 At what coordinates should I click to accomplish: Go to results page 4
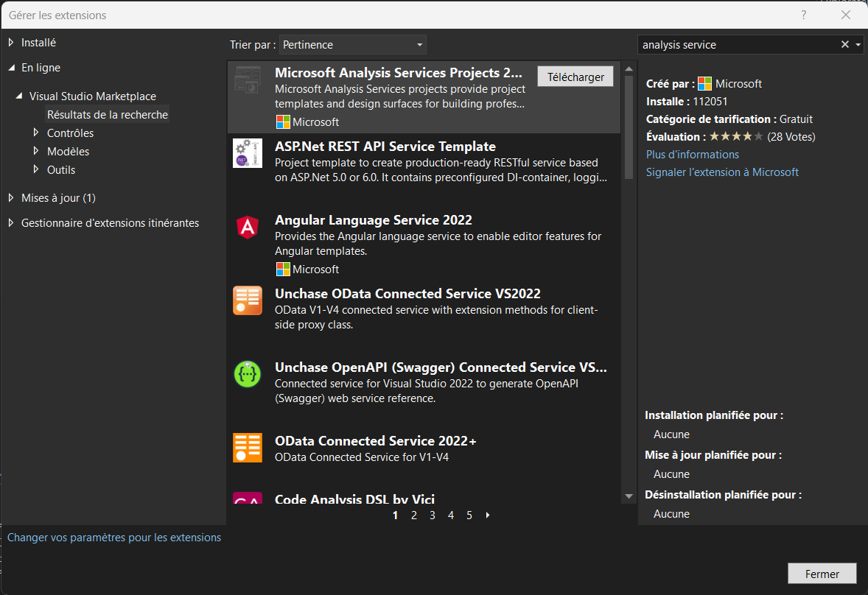coord(451,515)
